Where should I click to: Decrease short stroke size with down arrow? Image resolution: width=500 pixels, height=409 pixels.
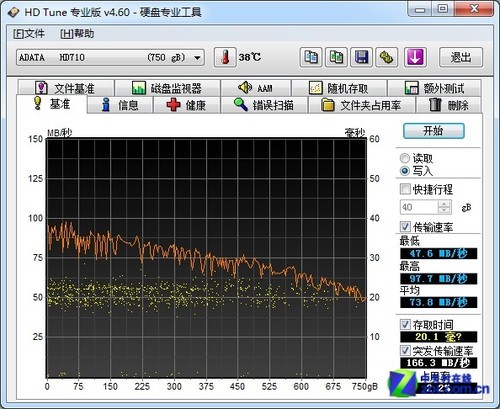coord(444,210)
